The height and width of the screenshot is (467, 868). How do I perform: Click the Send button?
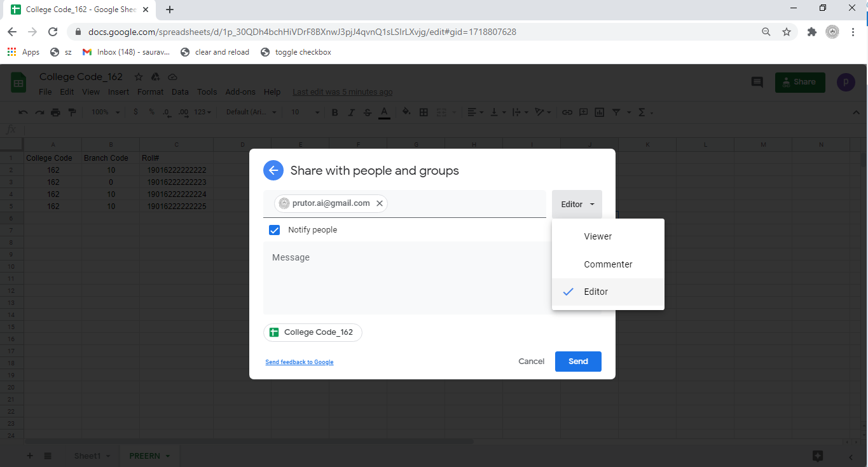pyautogui.click(x=577, y=361)
